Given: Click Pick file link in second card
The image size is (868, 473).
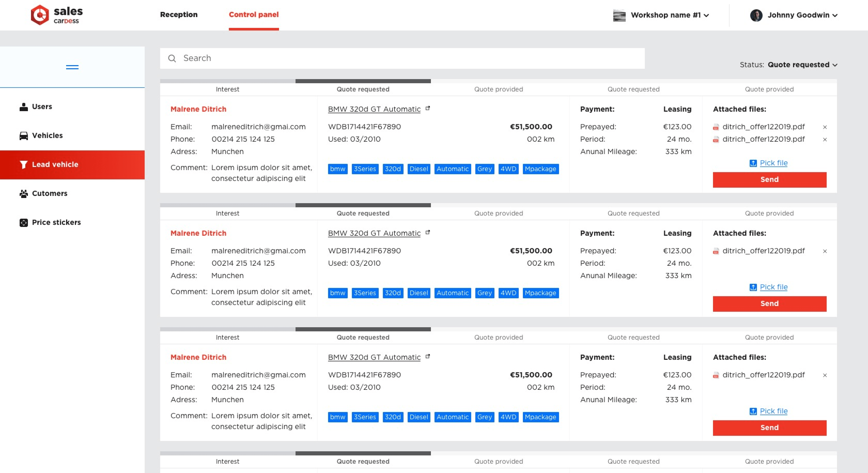Looking at the screenshot, I should tap(774, 287).
